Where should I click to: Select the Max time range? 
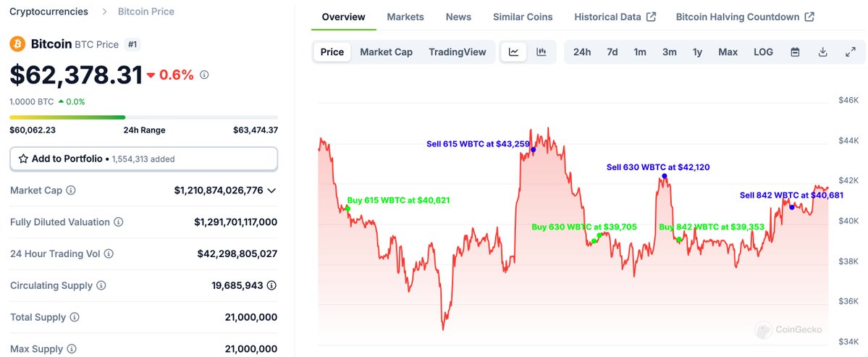pos(728,52)
